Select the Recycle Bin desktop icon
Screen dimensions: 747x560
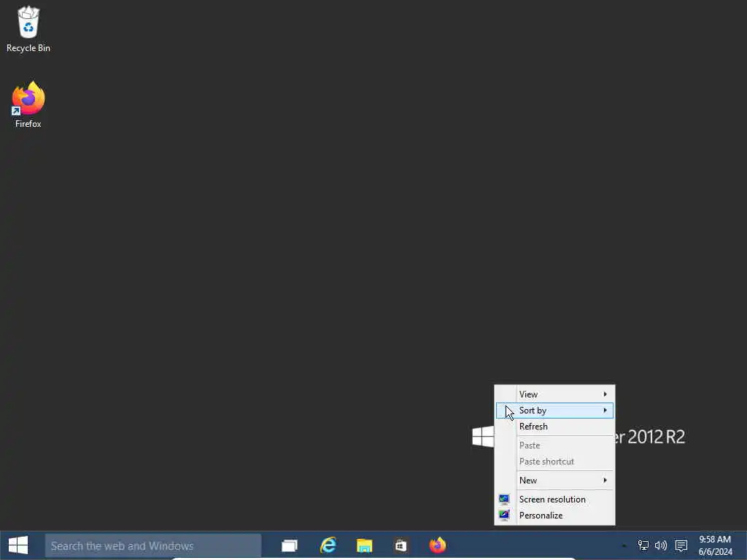pyautogui.click(x=28, y=29)
